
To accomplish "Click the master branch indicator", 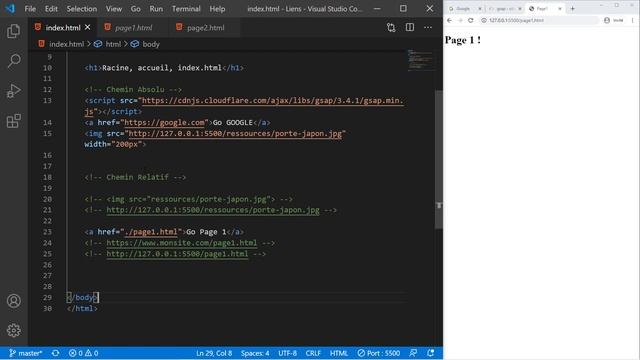I will (x=25, y=353).
